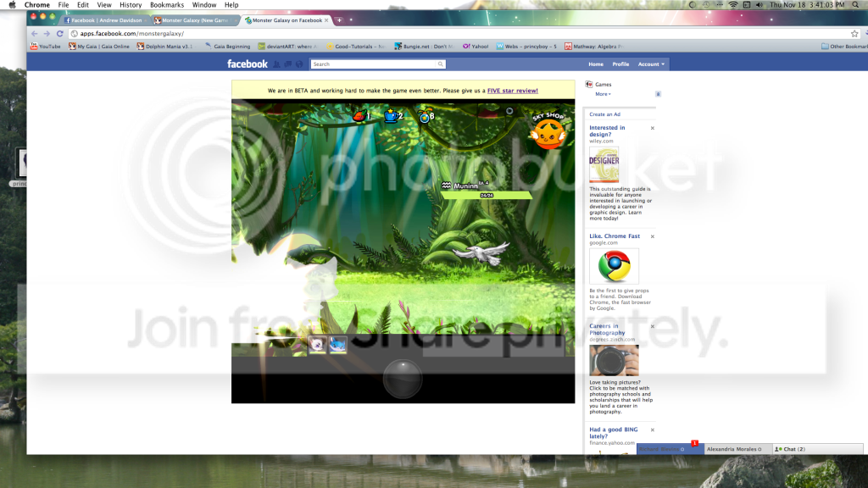The height and width of the screenshot is (488, 868).
Task: Open the Facebook Profile link
Action: (x=620, y=64)
